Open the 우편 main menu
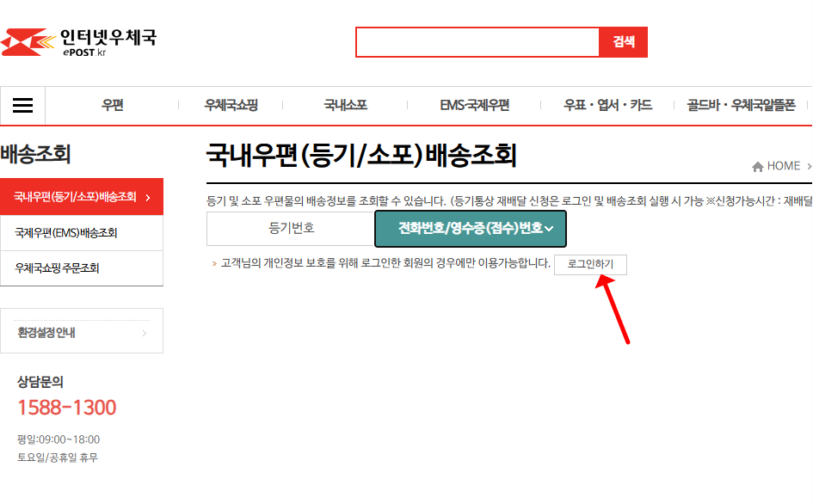Screen dimensions: 813x504 pyautogui.click(x=113, y=105)
